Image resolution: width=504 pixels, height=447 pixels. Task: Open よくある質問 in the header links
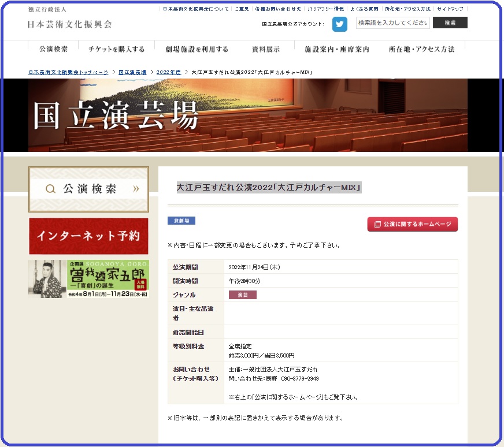click(364, 9)
